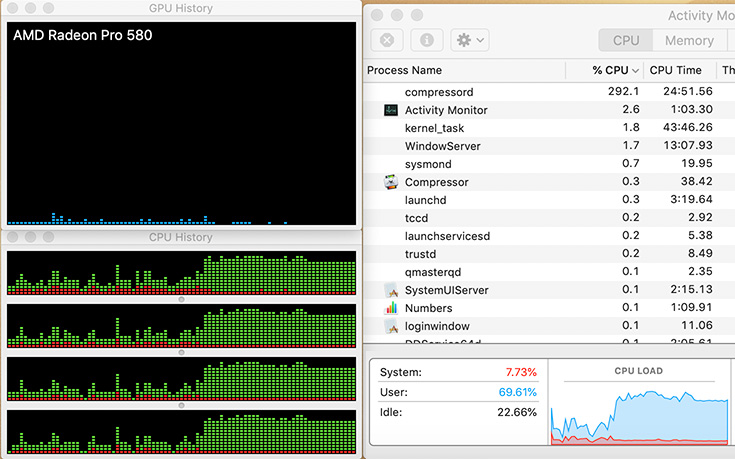Select the Activity Monitor process name
The image size is (735, 459).
446,110
